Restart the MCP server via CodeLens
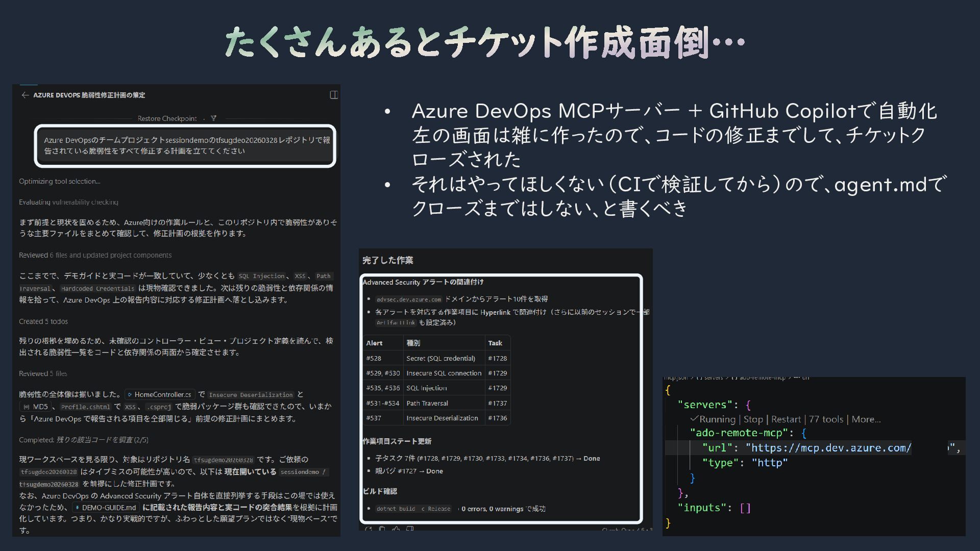The image size is (980, 551). pos(786,419)
